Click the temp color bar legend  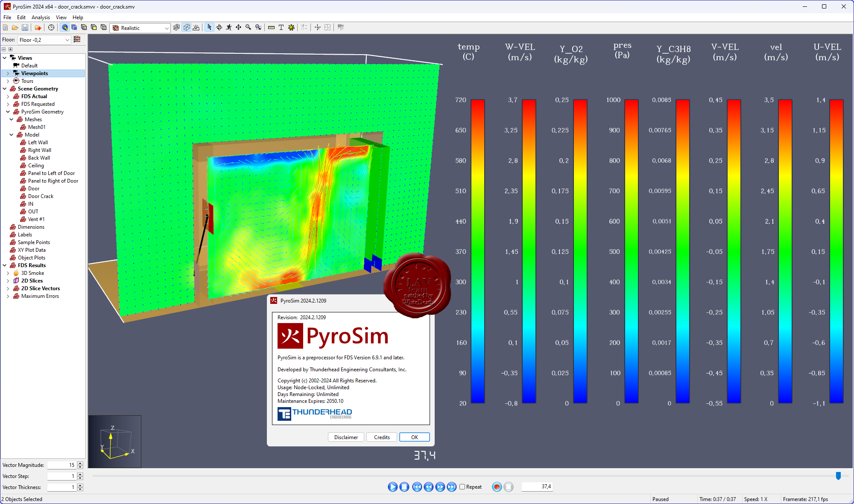click(x=477, y=251)
